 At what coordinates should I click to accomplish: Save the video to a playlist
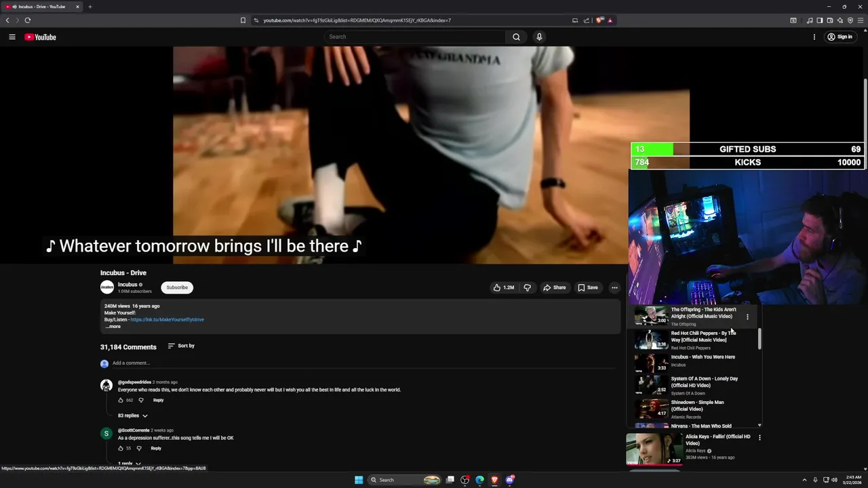tap(588, 287)
